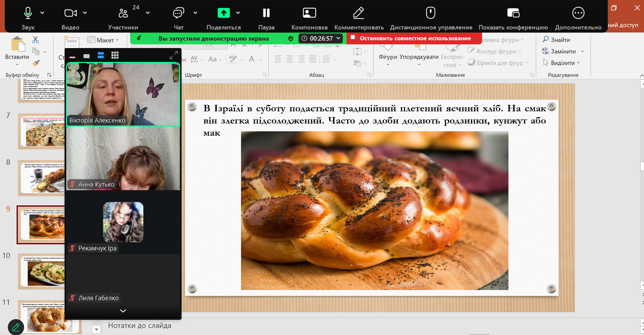
Task: Expand more video participants chevron
Action: tap(123, 311)
